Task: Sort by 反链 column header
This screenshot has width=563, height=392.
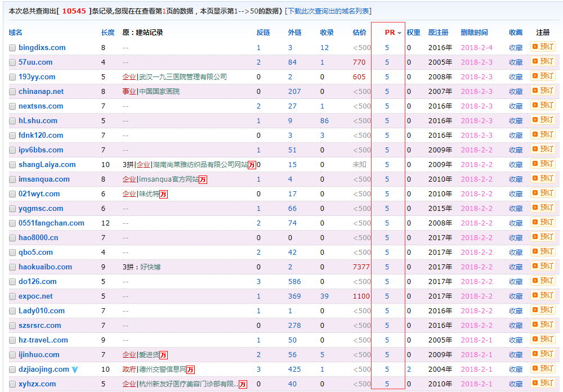Action: [x=263, y=32]
